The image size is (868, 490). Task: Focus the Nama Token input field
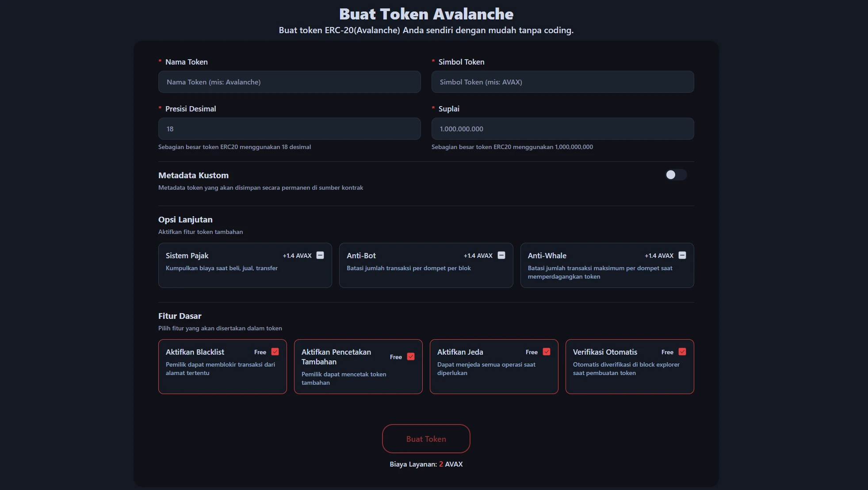pyautogui.click(x=289, y=82)
